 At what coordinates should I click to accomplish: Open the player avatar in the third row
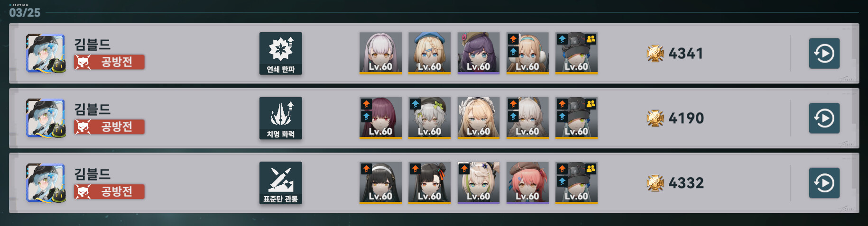pos(46,183)
